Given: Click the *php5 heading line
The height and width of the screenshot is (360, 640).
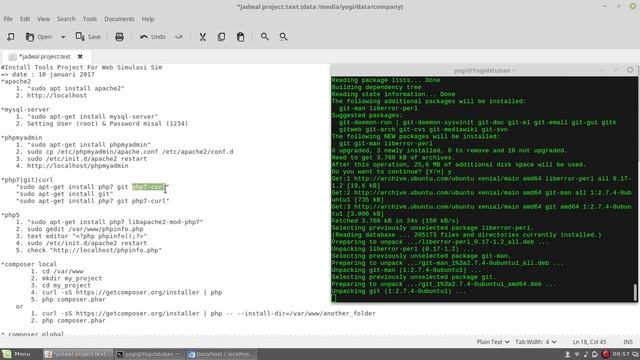Looking at the screenshot, I should point(10,215).
